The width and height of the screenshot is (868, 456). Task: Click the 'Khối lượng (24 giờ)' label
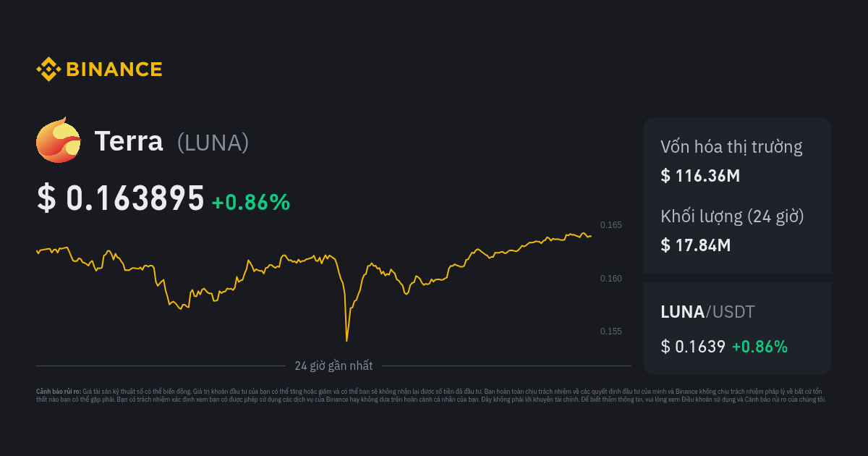732,216
